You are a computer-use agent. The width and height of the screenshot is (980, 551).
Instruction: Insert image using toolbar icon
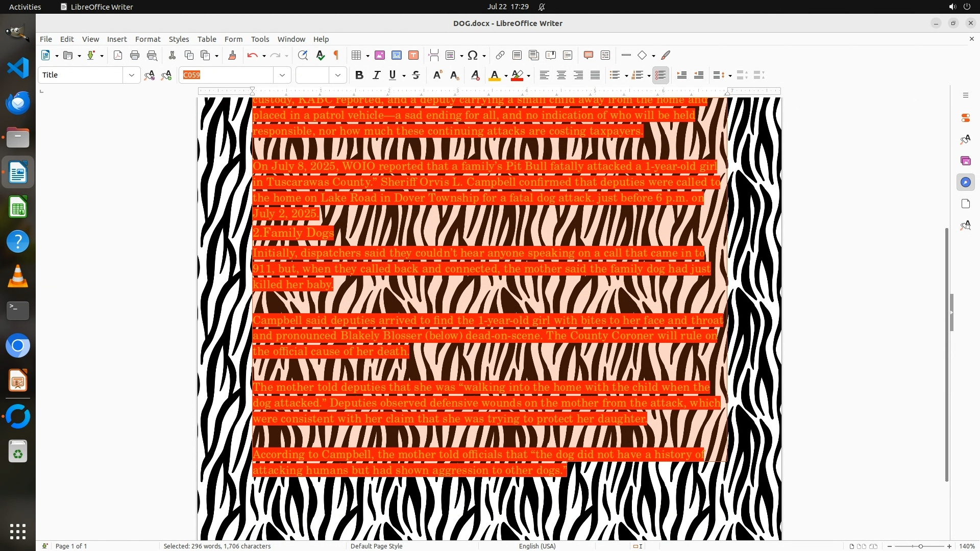[x=380, y=55]
